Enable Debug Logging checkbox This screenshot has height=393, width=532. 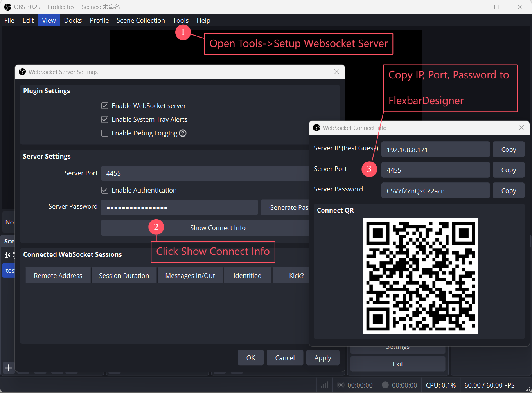pos(105,133)
